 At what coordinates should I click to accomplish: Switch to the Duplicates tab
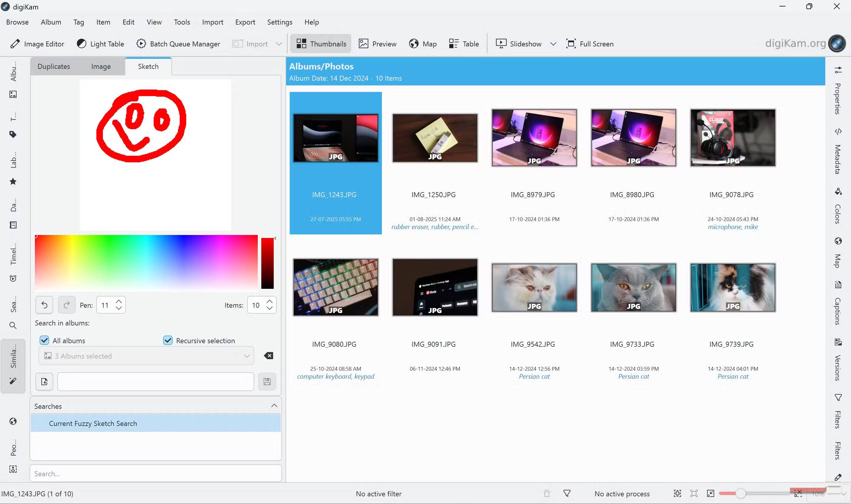pyautogui.click(x=54, y=66)
